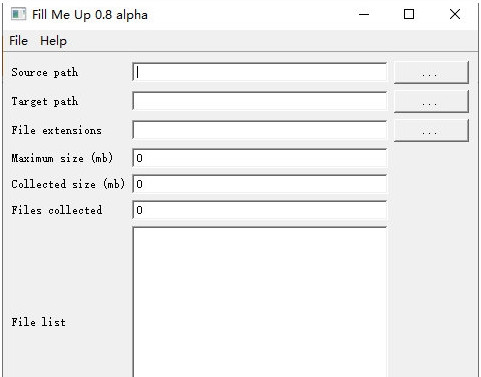Screen dimensions: 481x377
Task: Click the 'Collected size (mb)' label
Action: click(x=68, y=184)
